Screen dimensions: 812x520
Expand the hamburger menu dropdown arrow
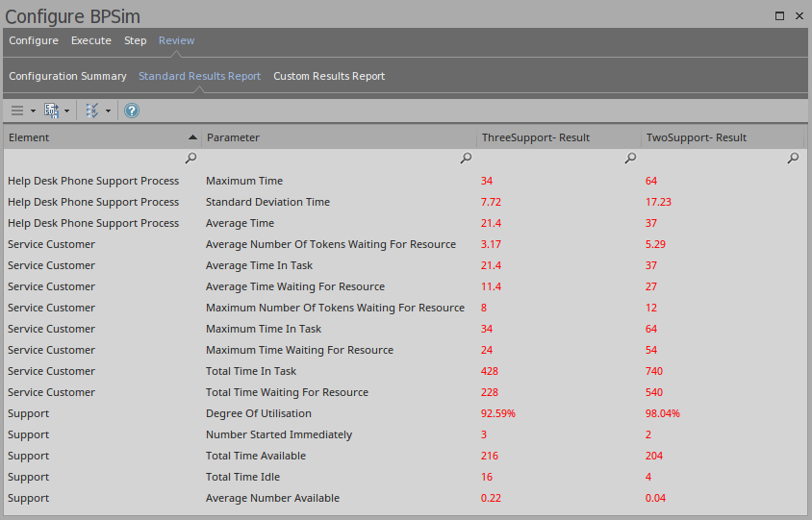[33, 111]
